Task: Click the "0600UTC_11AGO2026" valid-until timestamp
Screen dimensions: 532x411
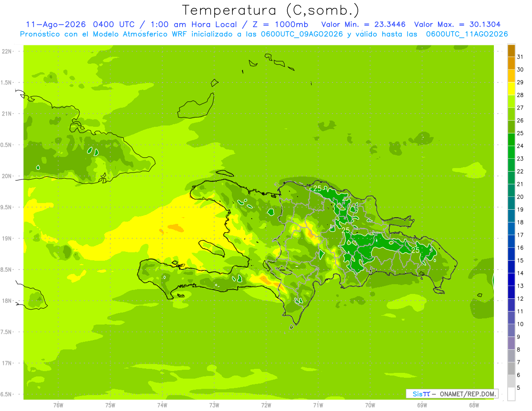Action: 466,34
